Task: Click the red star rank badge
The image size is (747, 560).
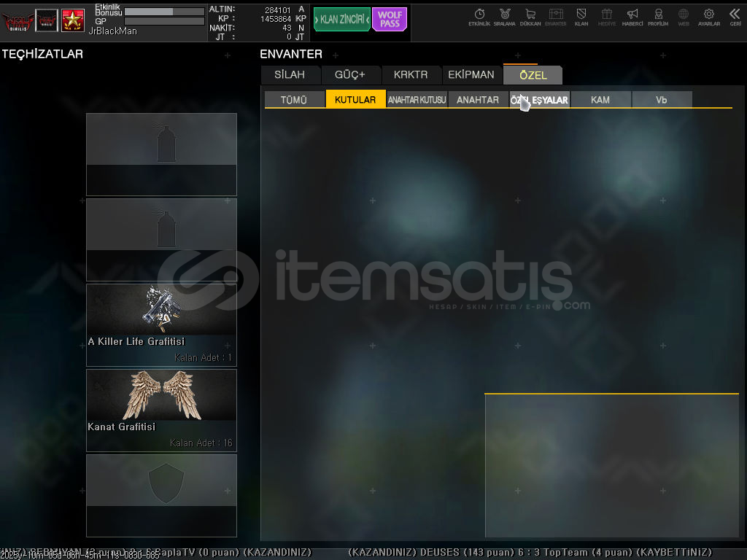Action: 72,20
